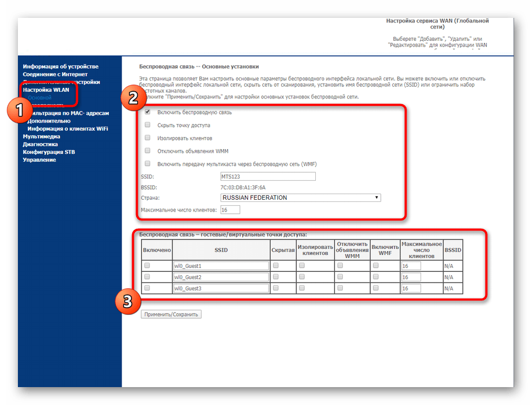This screenshot has width=532, height=405.
Task: Go to 'Мультимедиа' section
Action: point(41,136)
